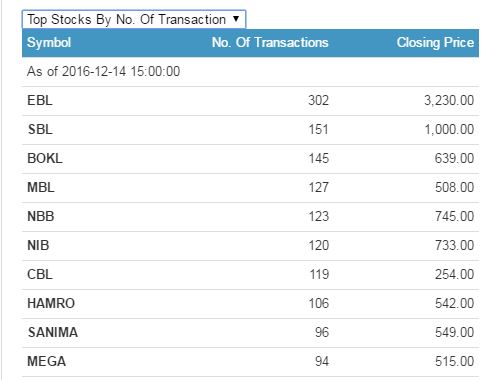The image size is (485, 380).
Task: Click the Closing Price column header
Action: (435, 43)
